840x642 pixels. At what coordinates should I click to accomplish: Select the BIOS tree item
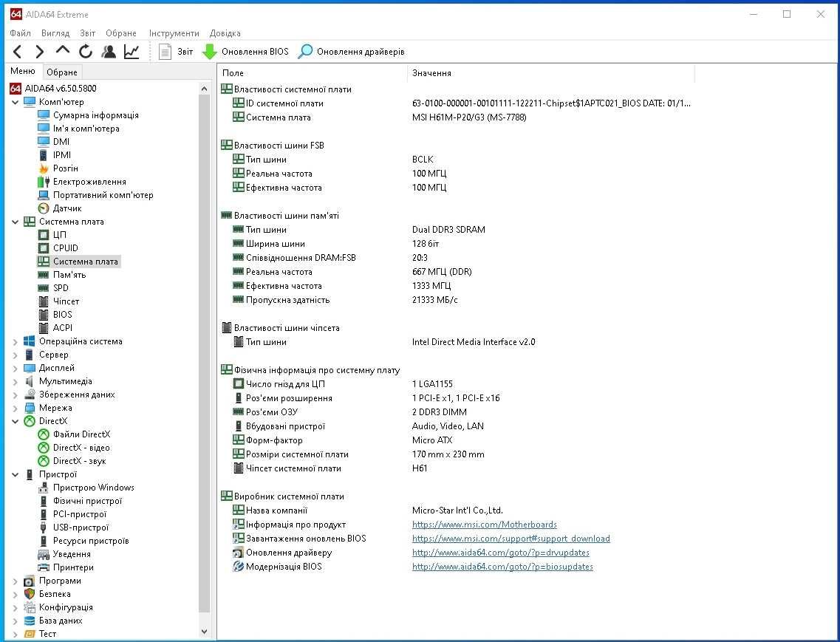click(55, 315)
